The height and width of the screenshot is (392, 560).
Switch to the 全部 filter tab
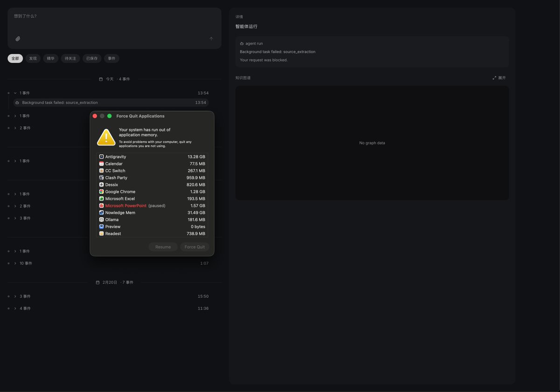15,58
